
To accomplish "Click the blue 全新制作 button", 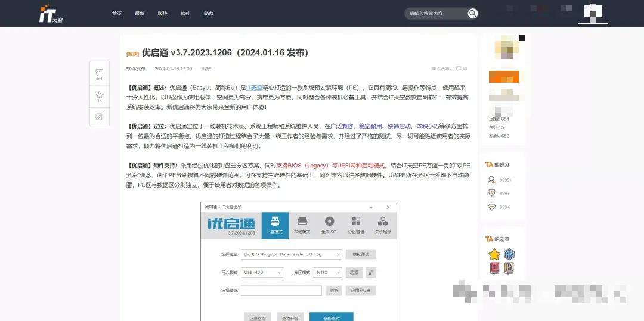I will [x=331, y=317].
